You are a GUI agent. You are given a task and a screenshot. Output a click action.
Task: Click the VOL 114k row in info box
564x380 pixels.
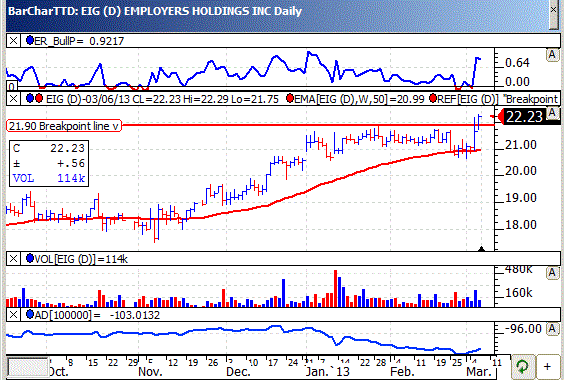49,178
